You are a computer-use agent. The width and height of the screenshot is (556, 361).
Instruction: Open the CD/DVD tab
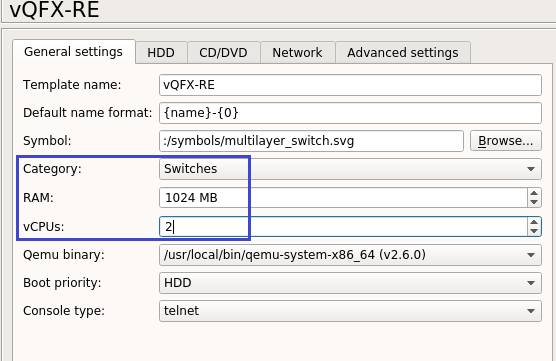click(223, 53)
